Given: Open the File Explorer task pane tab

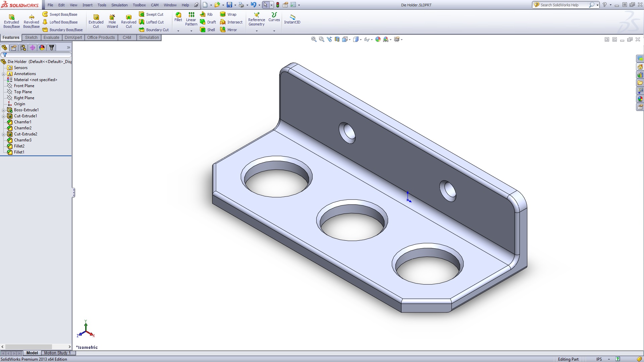Looking at the screenshot, I should click(640, 83).
